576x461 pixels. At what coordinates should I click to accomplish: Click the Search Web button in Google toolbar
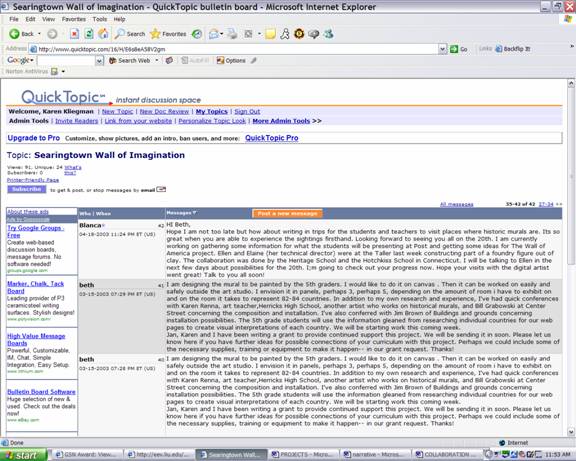pyautogui.click(x=130, y=61)
